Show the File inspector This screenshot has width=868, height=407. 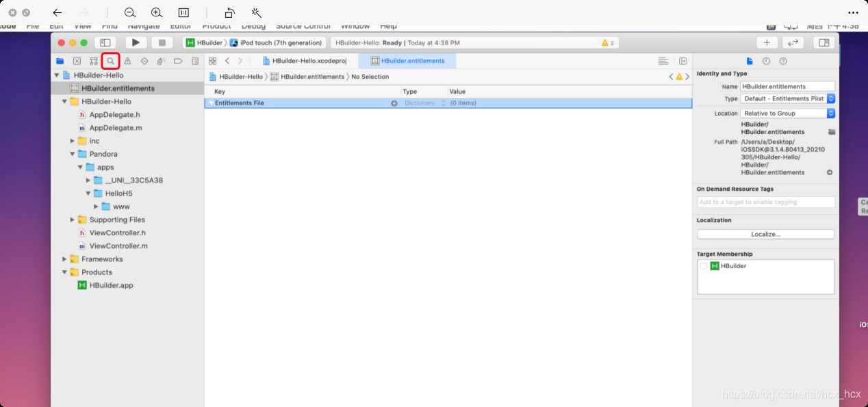click(x=750, y=61)
